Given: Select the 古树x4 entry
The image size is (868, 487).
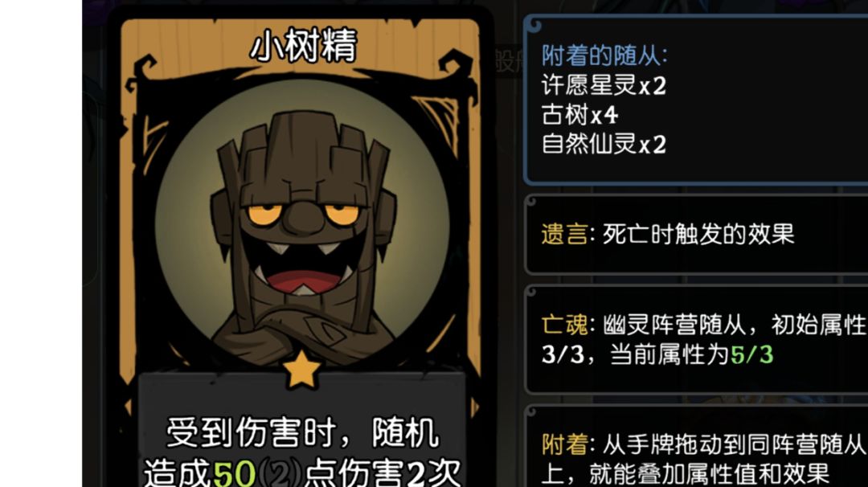Looking at the screenshot, I should point(579,115).
